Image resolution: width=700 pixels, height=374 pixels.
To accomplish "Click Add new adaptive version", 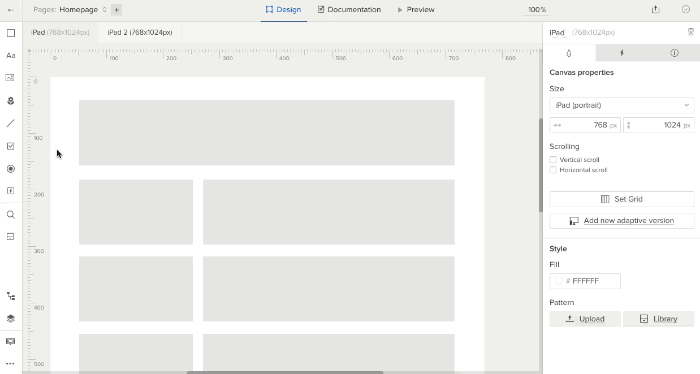I will tap(622, 220).
